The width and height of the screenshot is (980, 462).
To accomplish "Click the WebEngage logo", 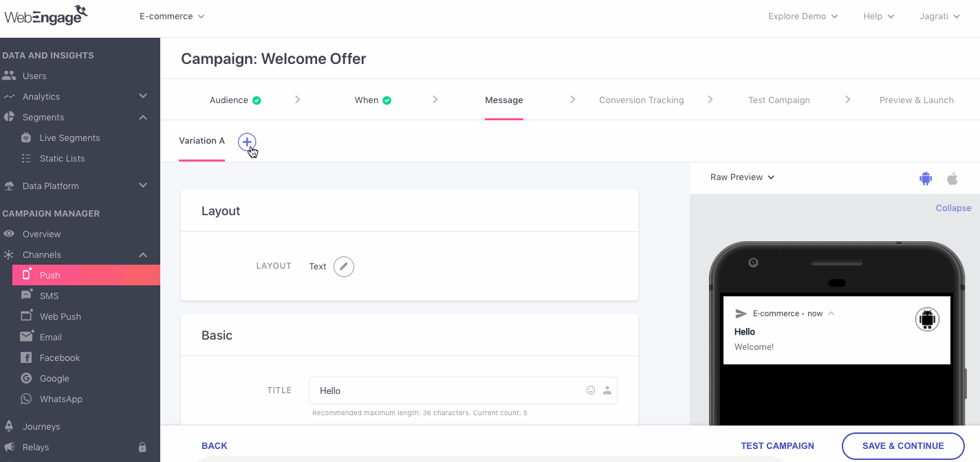I will pyautogui.click(x=46, y=16).
